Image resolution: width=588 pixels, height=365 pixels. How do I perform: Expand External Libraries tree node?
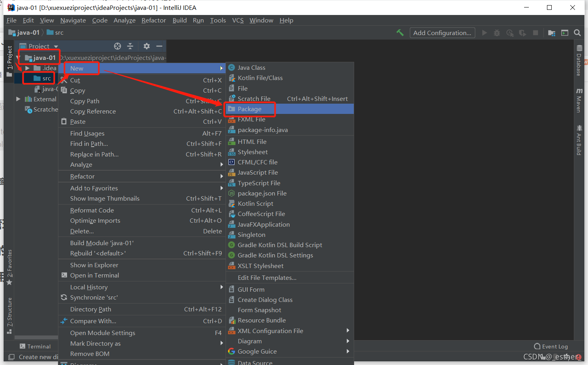[18, 99]
